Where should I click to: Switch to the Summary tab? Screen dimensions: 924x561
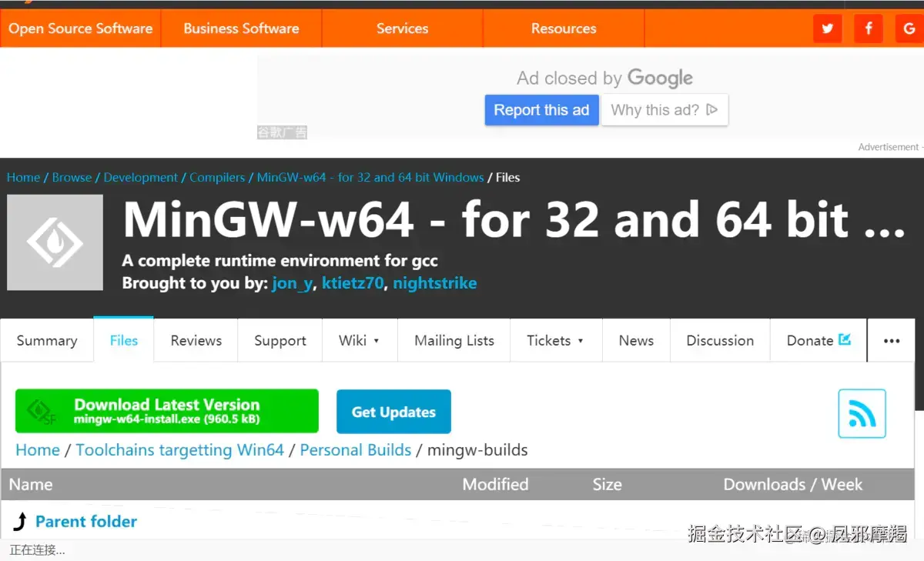pyautogui.click(x=47, y=340)
